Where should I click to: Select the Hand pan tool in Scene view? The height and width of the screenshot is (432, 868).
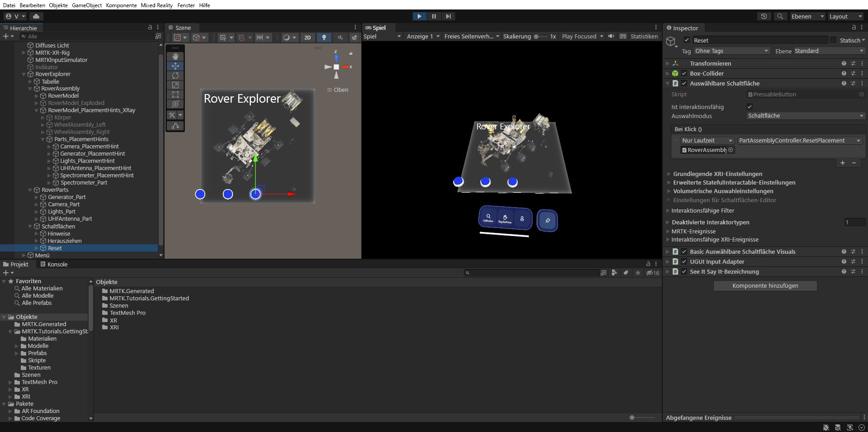pyautogui.click(x=175, y=57)
